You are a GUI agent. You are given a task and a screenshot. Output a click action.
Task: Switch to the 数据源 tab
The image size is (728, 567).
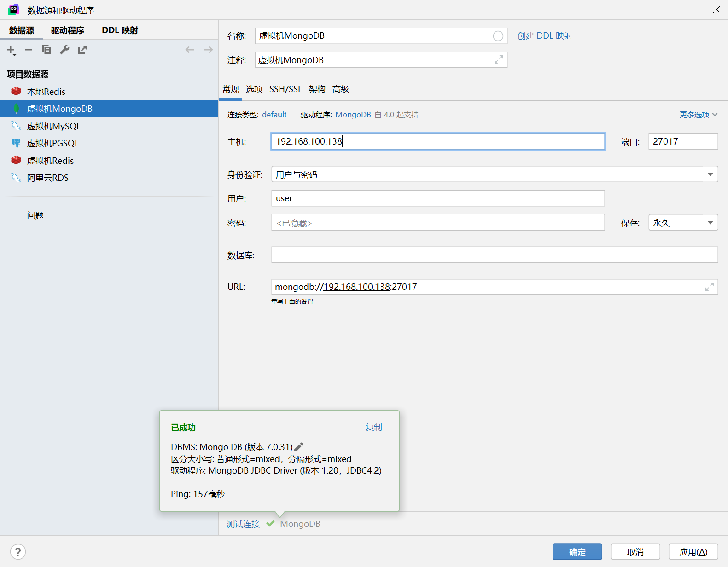22,30
